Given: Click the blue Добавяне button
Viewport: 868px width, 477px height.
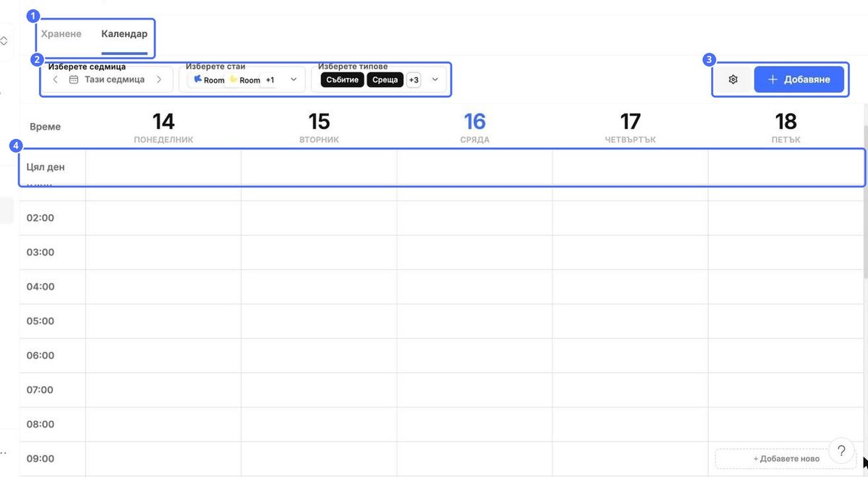Looking at the screenshot, I should [799, 80].
